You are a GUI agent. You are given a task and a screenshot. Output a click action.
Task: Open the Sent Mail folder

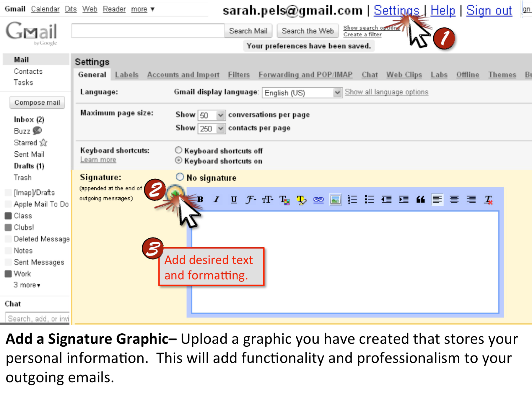coord(29,154)
